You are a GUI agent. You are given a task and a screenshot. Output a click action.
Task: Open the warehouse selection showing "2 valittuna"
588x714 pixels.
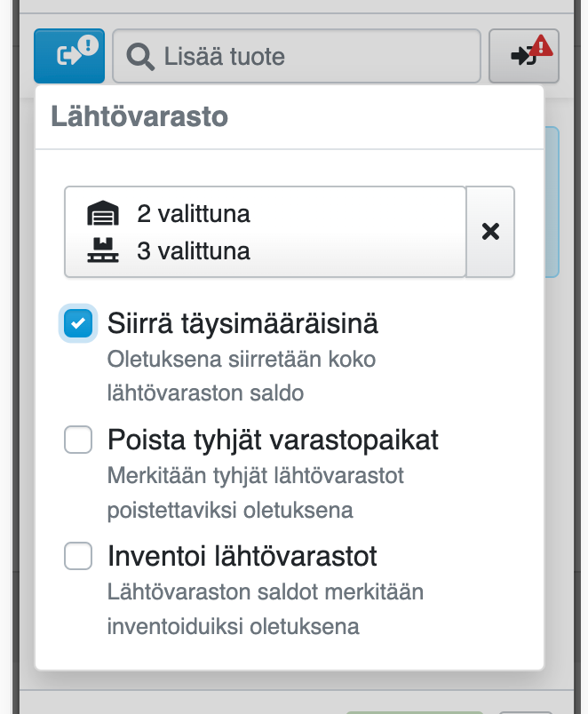point(194,214)
